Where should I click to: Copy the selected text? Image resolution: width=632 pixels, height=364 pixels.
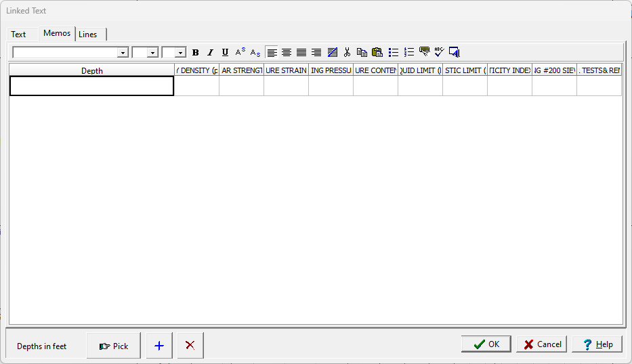362,52
